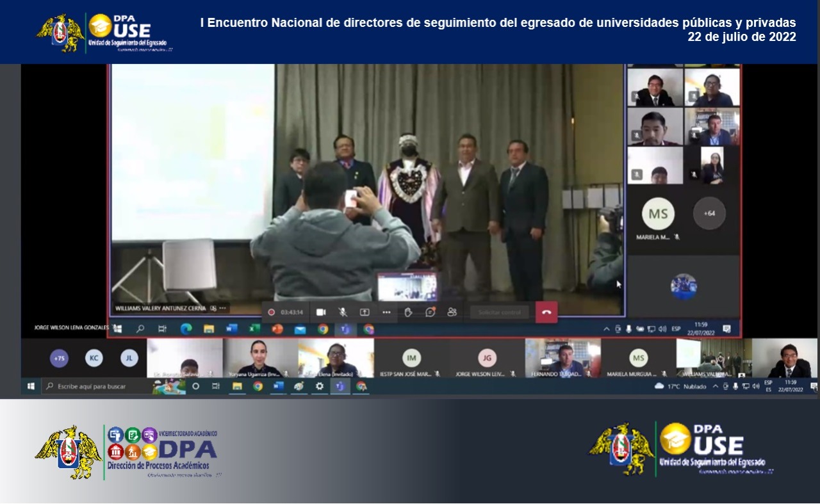Image resolution: width=820 pixels, height=504 pixels.
Task: Open Microsoft Edge in the shared-screen taskbar
Action: (186, 329)
